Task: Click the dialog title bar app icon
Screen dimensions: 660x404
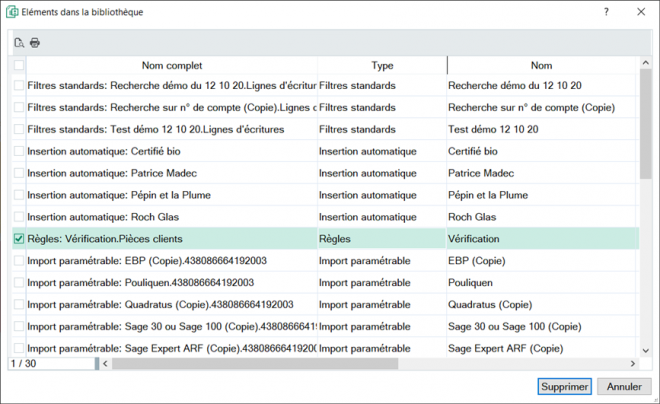Action: coord(12,12)
